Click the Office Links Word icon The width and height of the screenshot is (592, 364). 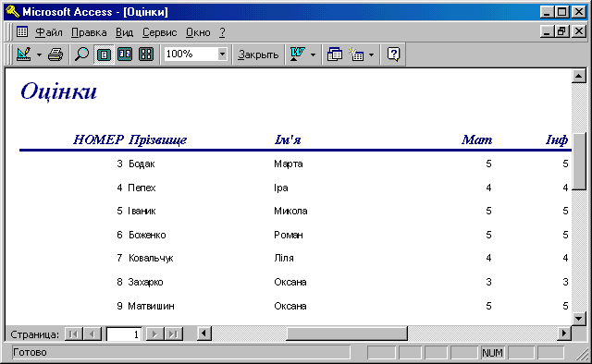pos(298,55)
